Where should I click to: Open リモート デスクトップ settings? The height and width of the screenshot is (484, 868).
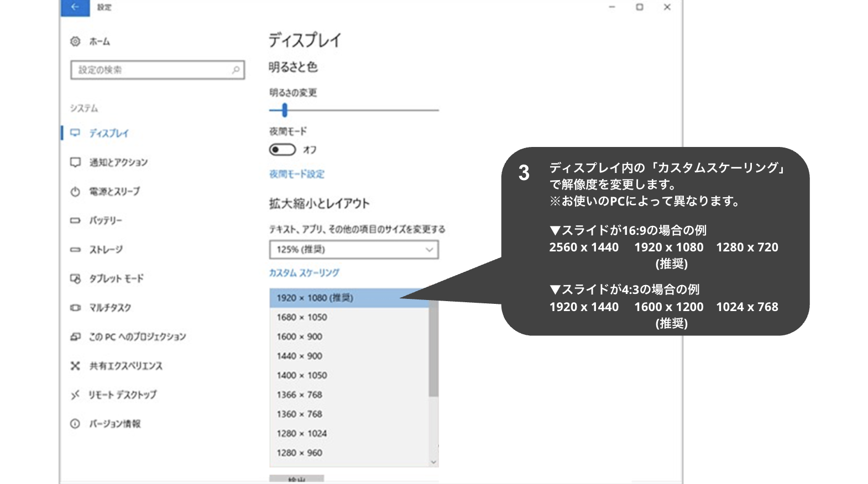click(x=123, y=394)
